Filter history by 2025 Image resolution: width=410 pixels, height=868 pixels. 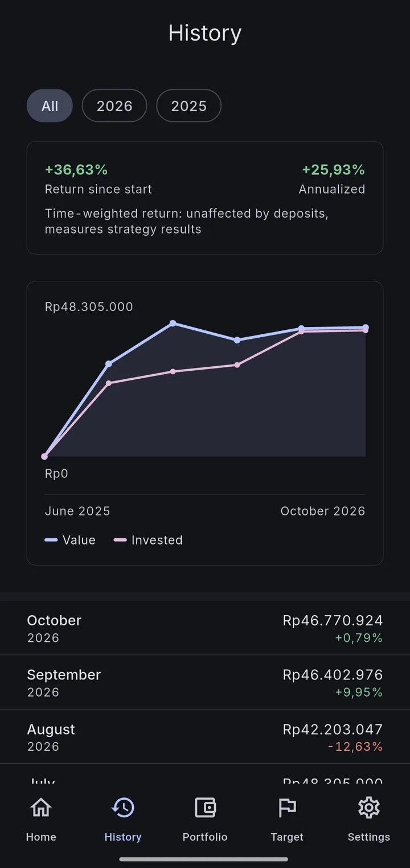(189, 106)
